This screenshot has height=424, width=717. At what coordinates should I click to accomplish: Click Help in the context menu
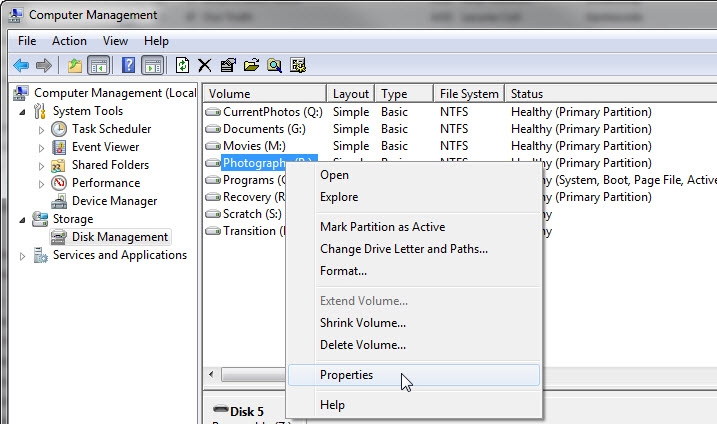tap(414, 405)
